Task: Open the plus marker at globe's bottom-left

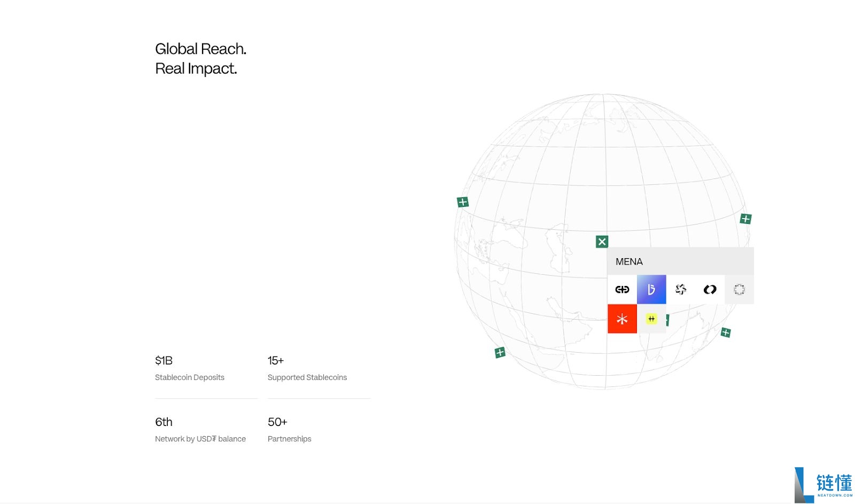Action: [x=500, y=352]
